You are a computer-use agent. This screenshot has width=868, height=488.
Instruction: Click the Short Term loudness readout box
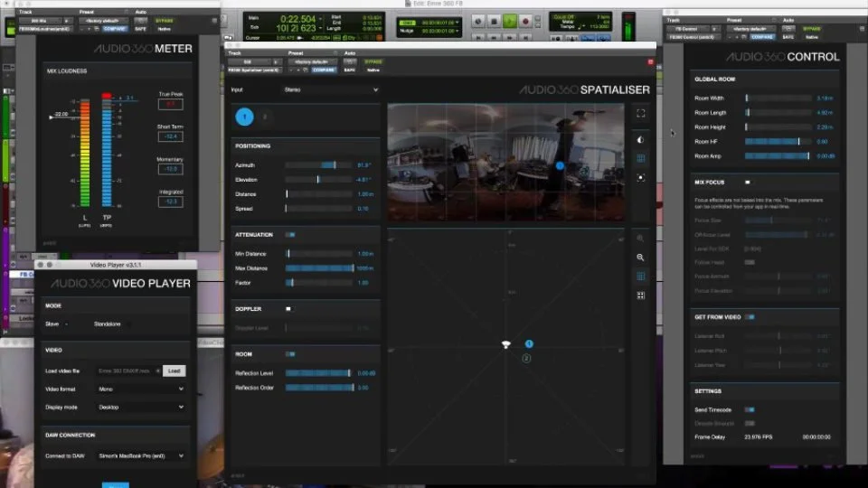click(170, 136)
